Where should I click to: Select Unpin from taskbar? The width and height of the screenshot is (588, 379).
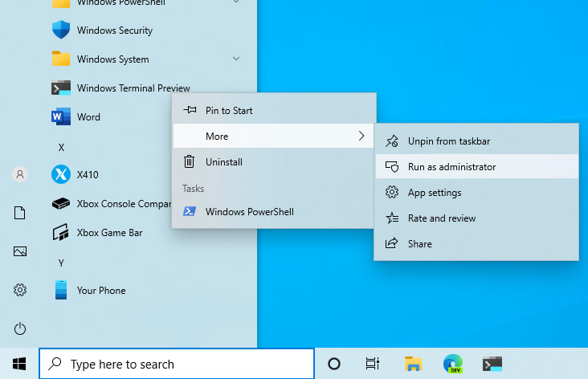(476, 141)
